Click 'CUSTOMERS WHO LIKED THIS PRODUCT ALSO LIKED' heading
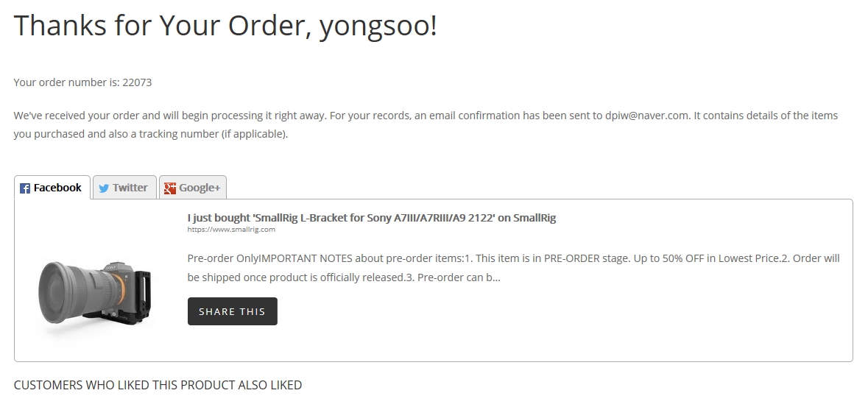Image resolution: width=868 pixels, height=407 pixels. pyautogui.click(x=158, y=385)
